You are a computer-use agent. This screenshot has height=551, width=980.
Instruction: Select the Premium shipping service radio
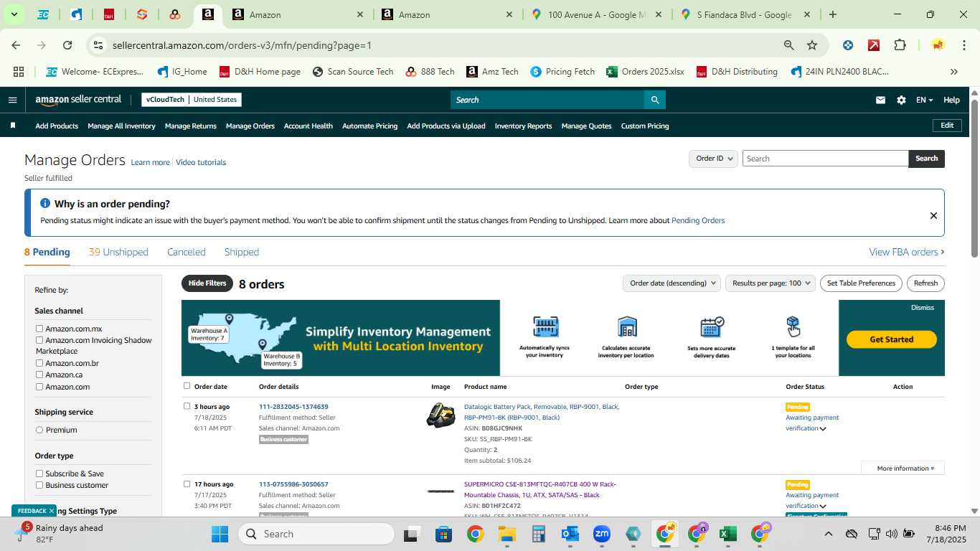[x=39, y=430]
